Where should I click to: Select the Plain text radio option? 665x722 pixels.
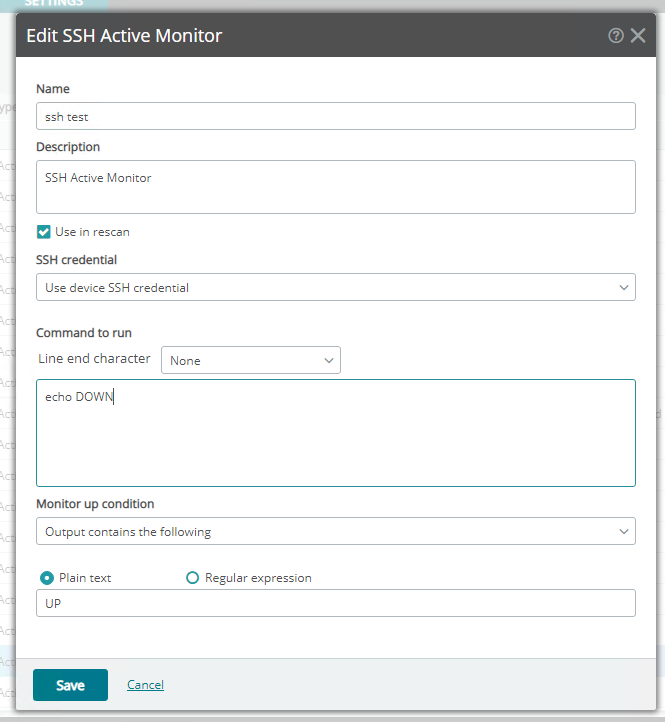[x=47, y=578]
